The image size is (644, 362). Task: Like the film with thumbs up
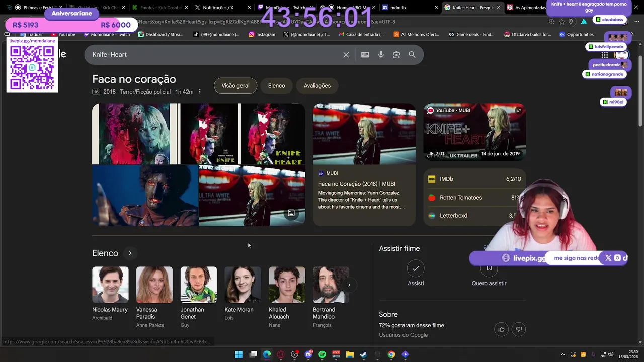pos(501,329)
